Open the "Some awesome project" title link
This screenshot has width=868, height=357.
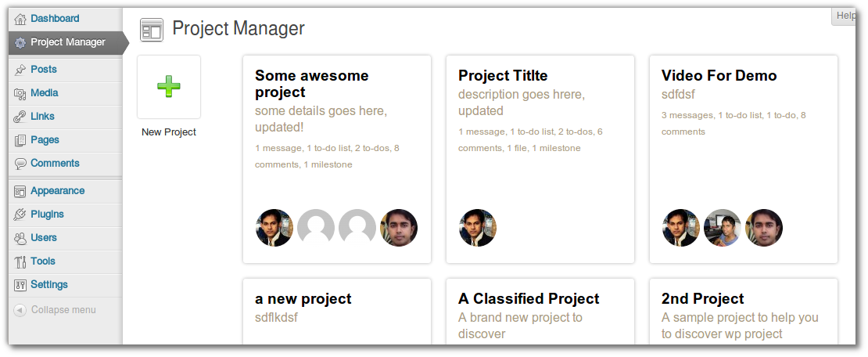[311, 84]
